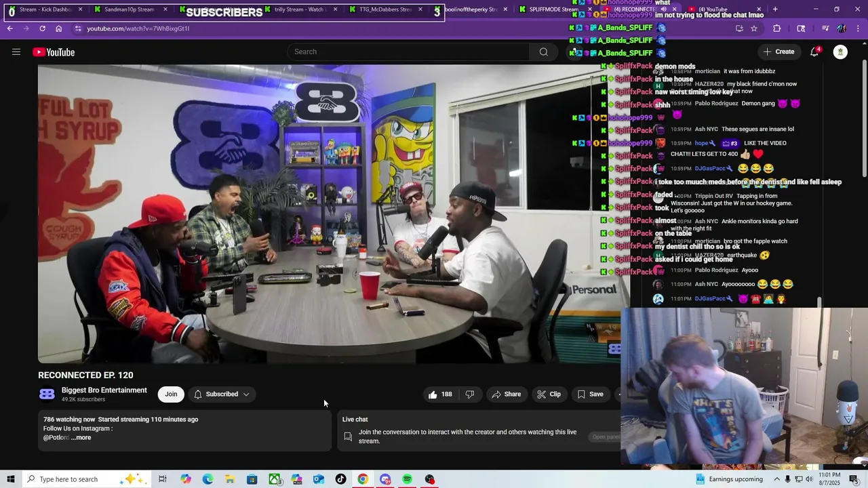Open the Google Lens search icon
Image resolution: width=868 pixels, height=488 pixels.
(801, 28)
